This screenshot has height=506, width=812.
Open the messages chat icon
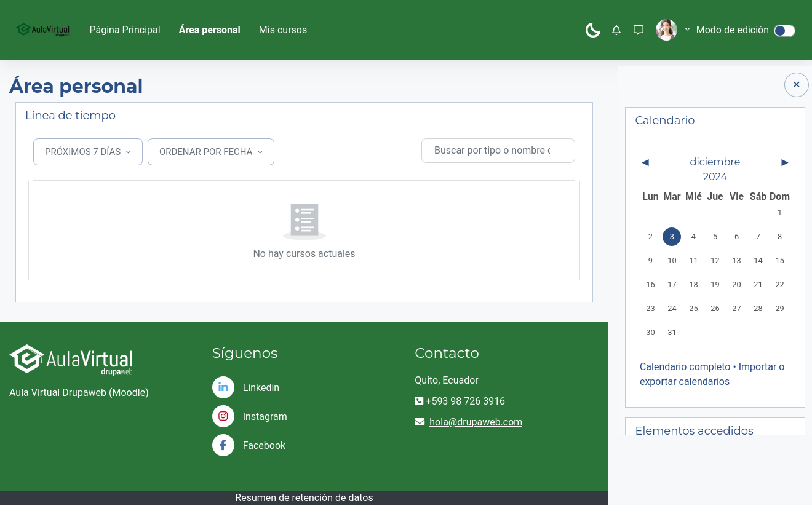639,30
